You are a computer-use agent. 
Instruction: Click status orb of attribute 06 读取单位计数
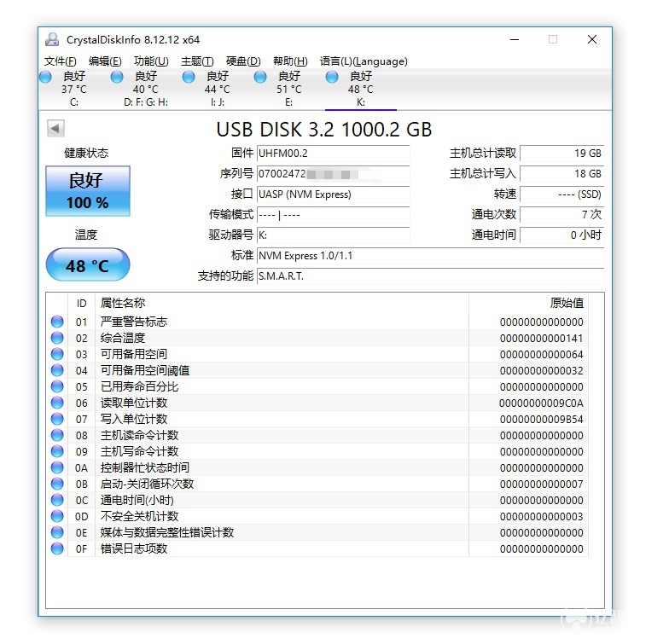[57, 403]
